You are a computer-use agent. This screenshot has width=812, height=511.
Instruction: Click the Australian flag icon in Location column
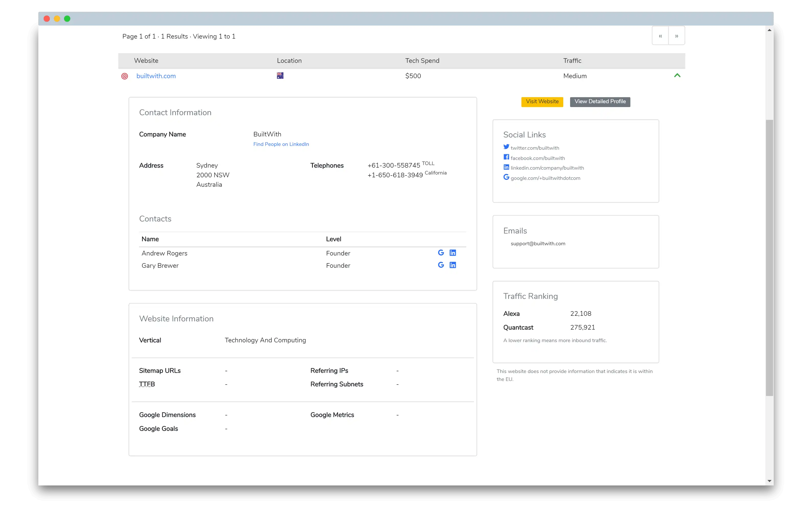pos(280,76)
